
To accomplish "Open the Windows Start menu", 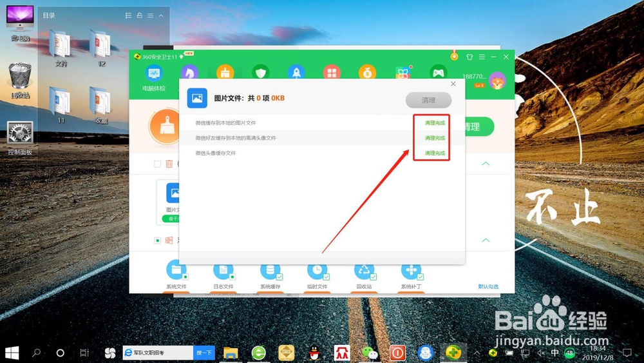I will click(12, 353).
